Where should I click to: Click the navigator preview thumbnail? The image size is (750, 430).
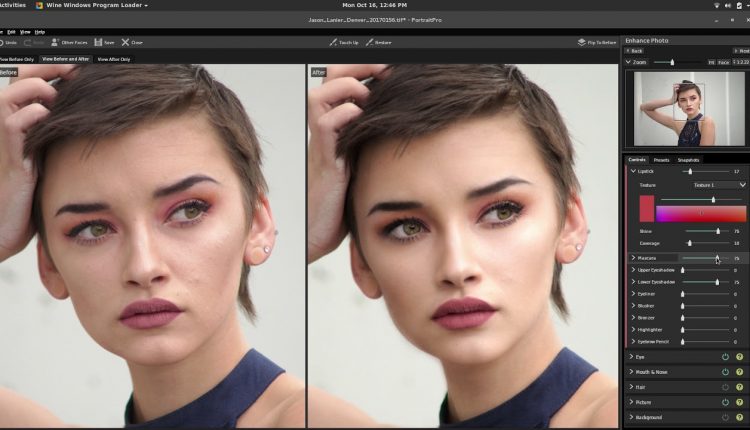(x=689, y=109)
